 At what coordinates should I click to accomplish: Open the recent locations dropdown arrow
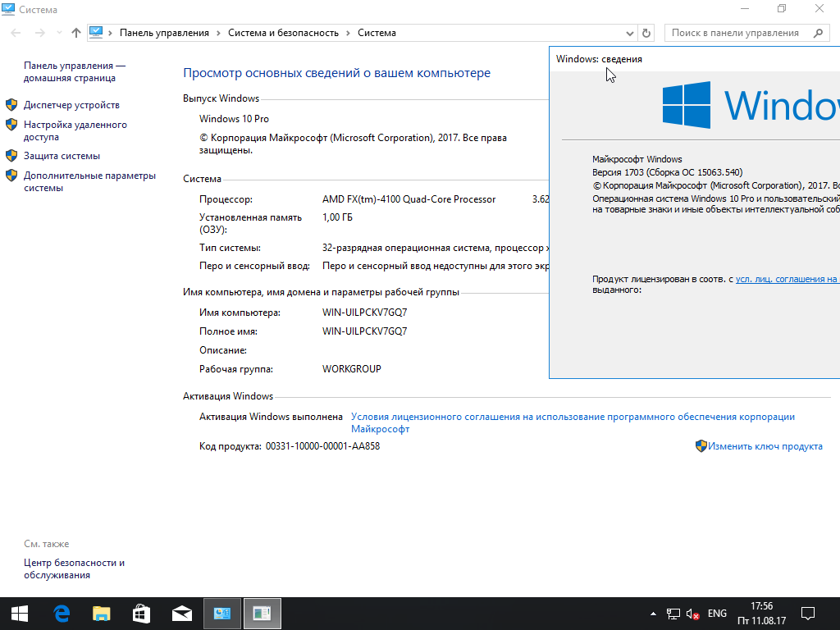tap(59, 33)
